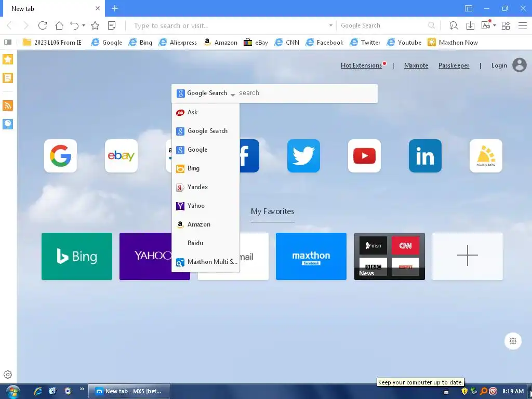Open the maxthon facebook thumbnail
532x399 pixels.
[311, 256]
